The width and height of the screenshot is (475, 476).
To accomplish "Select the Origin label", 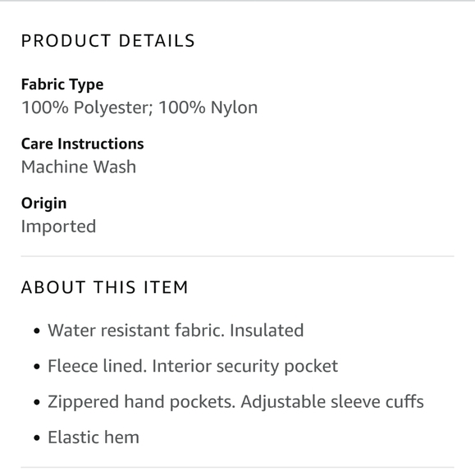I will [x=43, y=204].
